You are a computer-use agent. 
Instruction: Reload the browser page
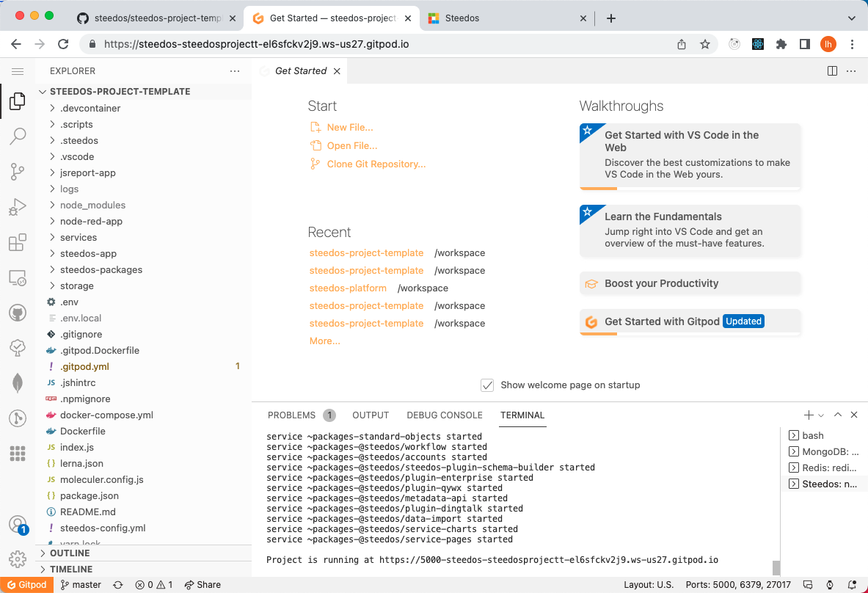coord(63,44)
